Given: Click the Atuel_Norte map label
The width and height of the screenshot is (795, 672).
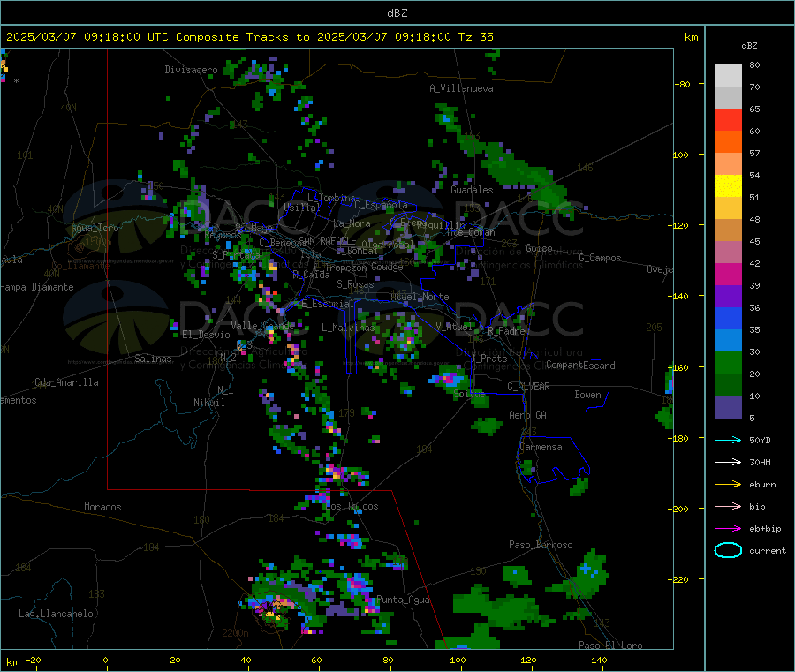Looking at the screenshot, I should click(x=420, y=297).
